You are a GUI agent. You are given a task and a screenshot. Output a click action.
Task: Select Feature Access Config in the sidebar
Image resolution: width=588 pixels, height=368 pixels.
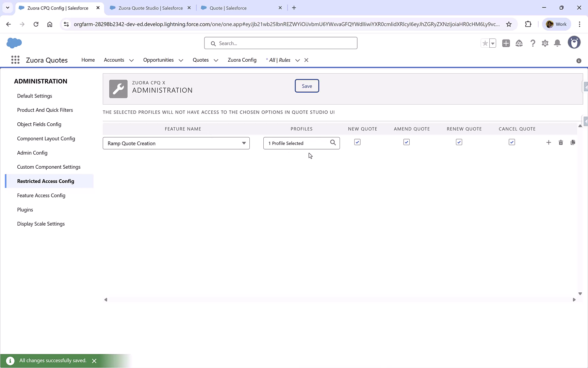click(41, 195)
